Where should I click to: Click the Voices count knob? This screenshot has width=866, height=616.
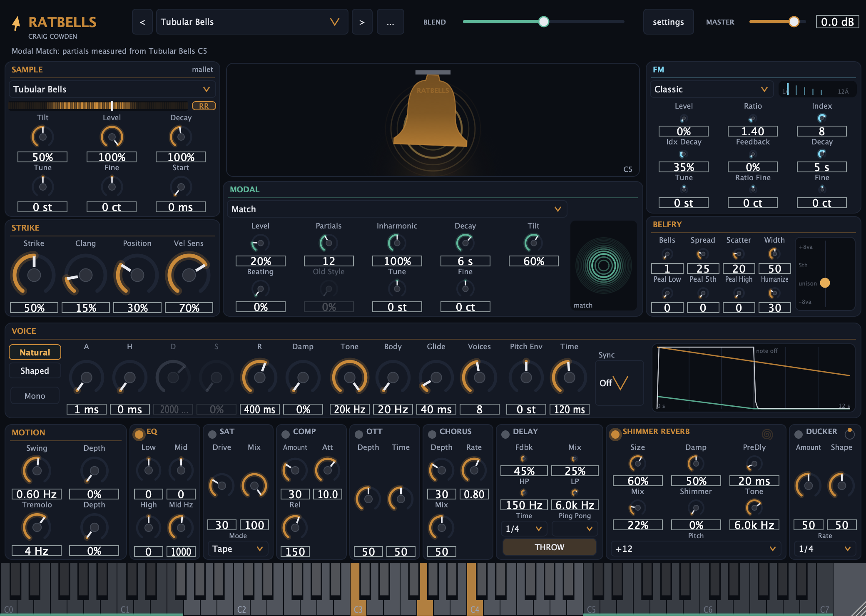click(479, 377)
